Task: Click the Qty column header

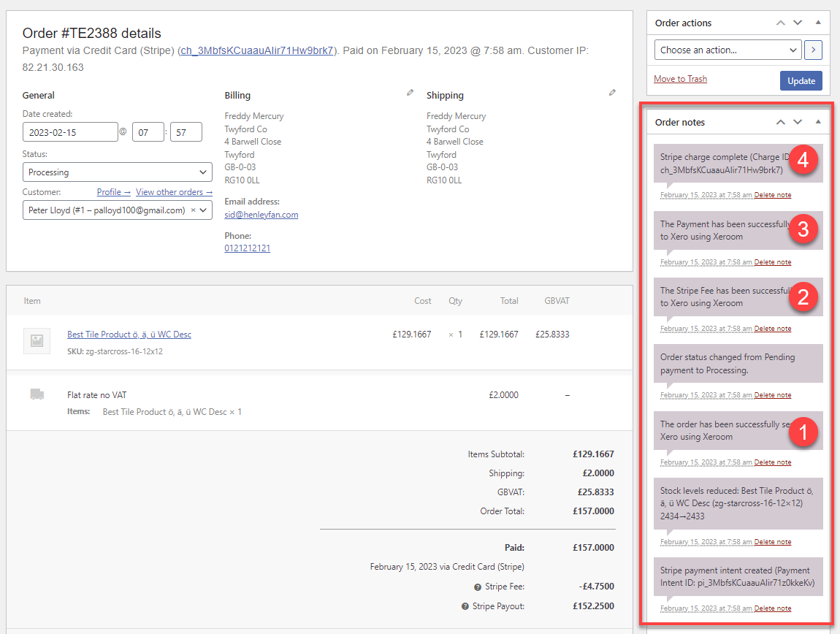Action: click(455, 301)
